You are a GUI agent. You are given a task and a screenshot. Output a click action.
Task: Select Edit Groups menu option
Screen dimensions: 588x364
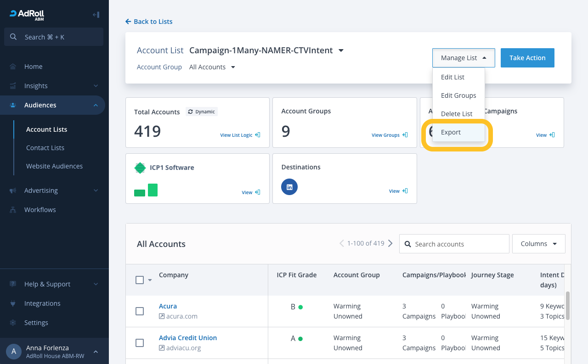(458, 95)
